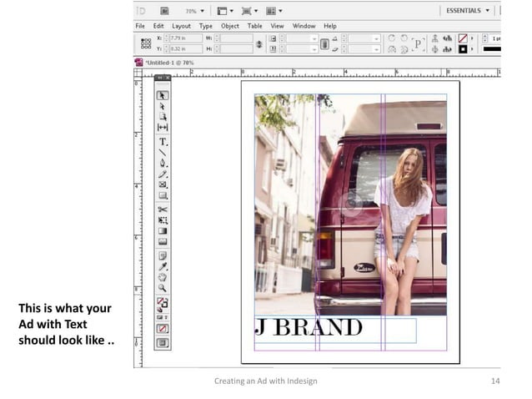Click the Y position input field

pos(186,49)
